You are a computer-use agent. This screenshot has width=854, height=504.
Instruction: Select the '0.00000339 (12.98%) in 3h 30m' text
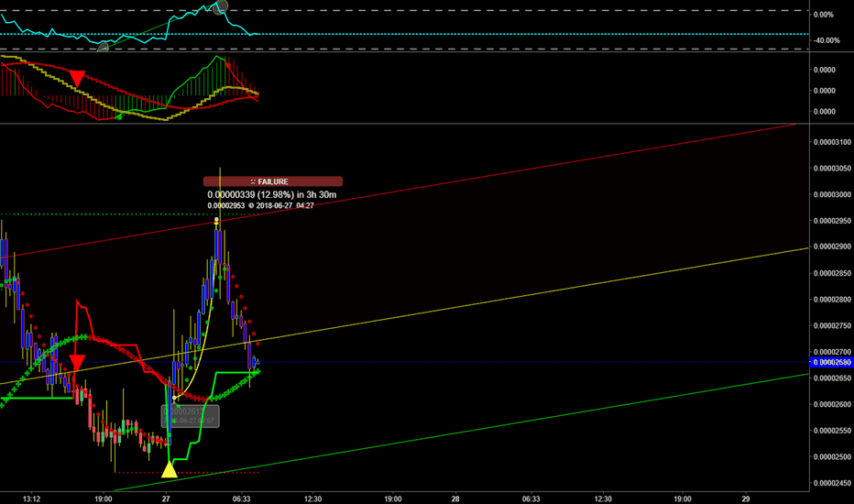pyautogui.click(x=272, y=194)
